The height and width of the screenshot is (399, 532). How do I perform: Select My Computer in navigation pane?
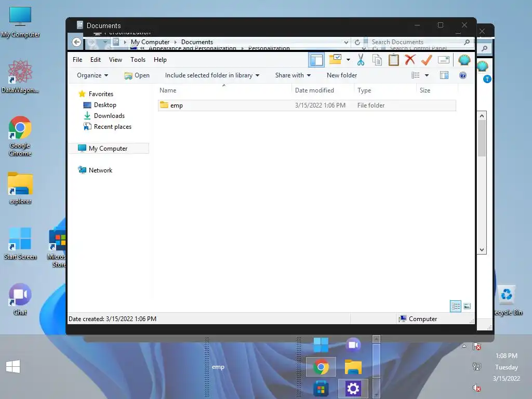pos(109,148)
